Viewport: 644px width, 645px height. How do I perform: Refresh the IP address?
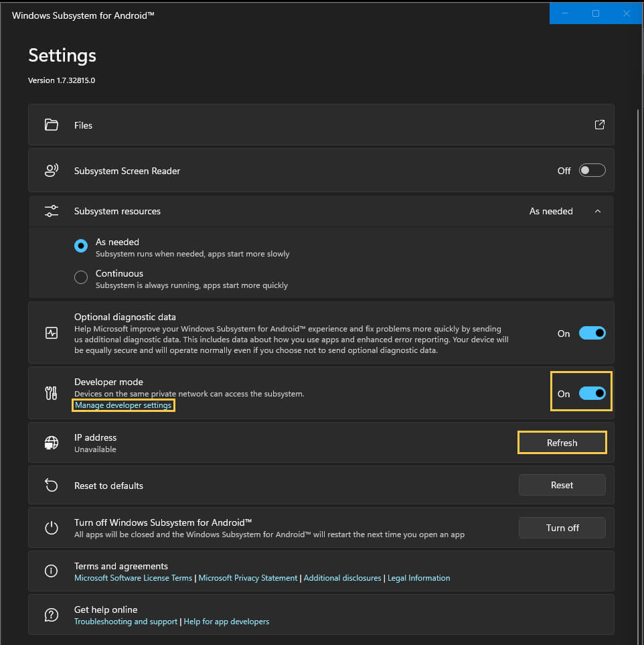point(562,443)
